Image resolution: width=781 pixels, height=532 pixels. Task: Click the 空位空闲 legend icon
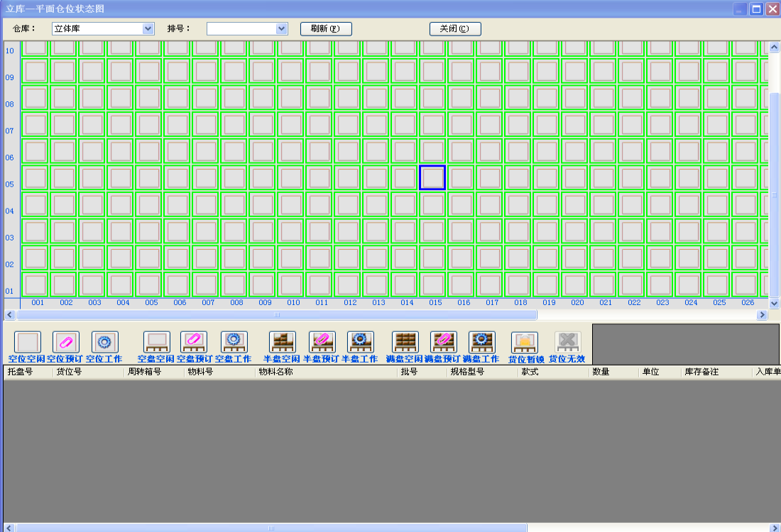click(x=28, y=343)
